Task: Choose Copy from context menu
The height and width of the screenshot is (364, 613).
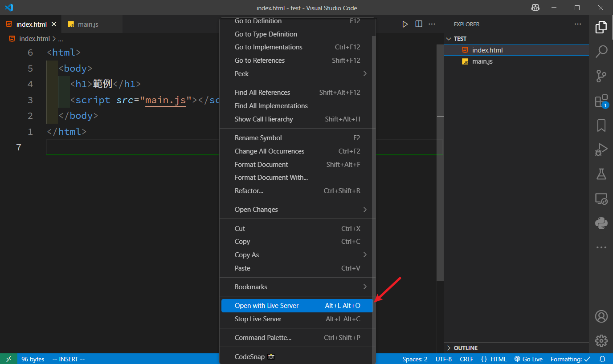Action: coord(296,242)
